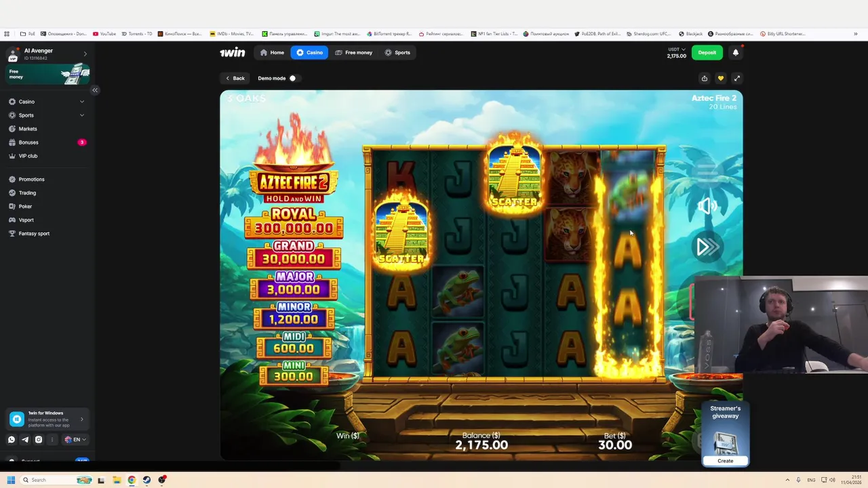Open the EN language dropdown
The height and width of the screenshot is (488, 868).
[x=75, y=439]
